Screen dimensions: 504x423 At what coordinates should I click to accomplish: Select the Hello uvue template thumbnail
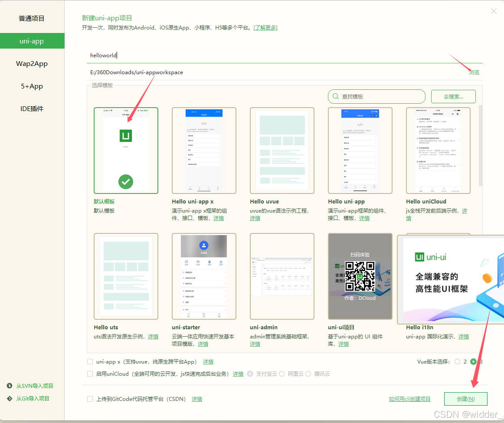[282, 151]
